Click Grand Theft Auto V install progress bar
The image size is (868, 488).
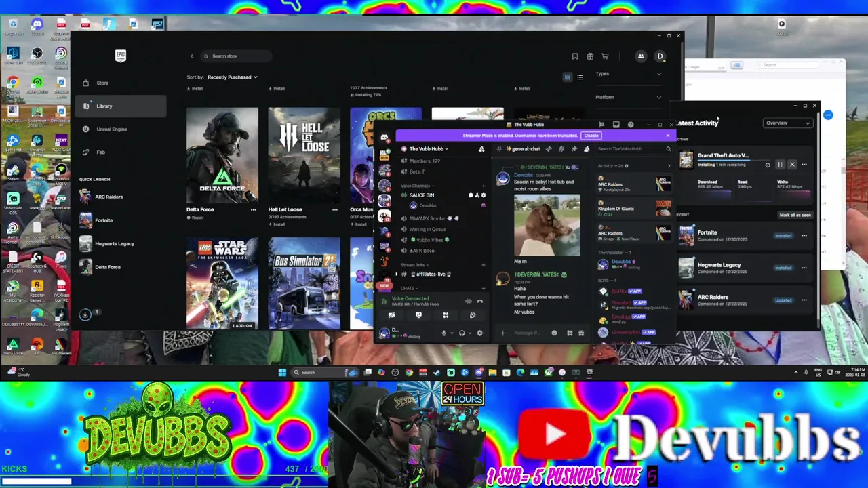pyautogui.click(x=733, y=161)
